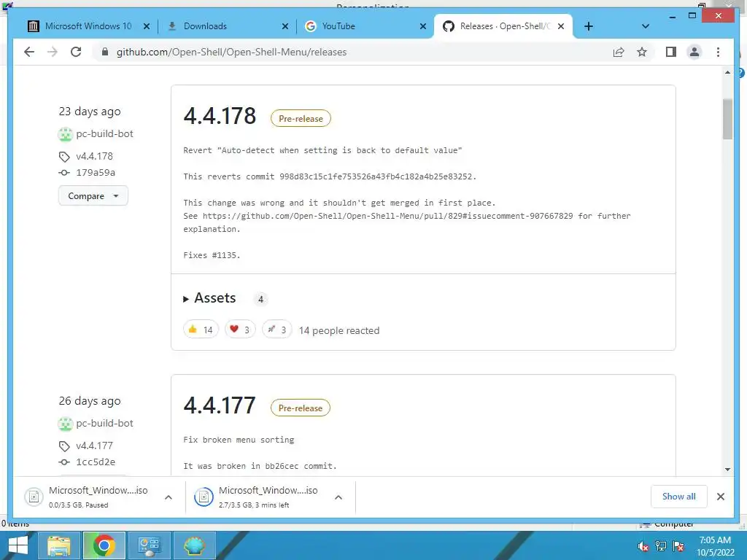Click the scrollbar up arrow
This screenshot has width=747, height=560.
coord(727,72)
